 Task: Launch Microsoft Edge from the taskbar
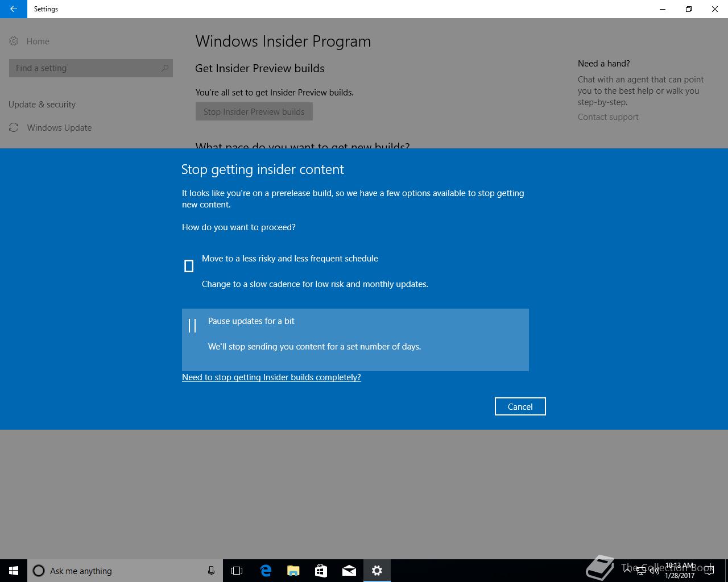tap(265, 571)
